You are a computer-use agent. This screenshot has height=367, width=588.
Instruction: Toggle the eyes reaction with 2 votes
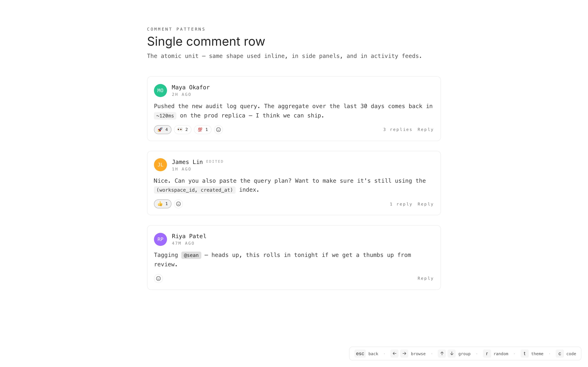pos(183,130)
